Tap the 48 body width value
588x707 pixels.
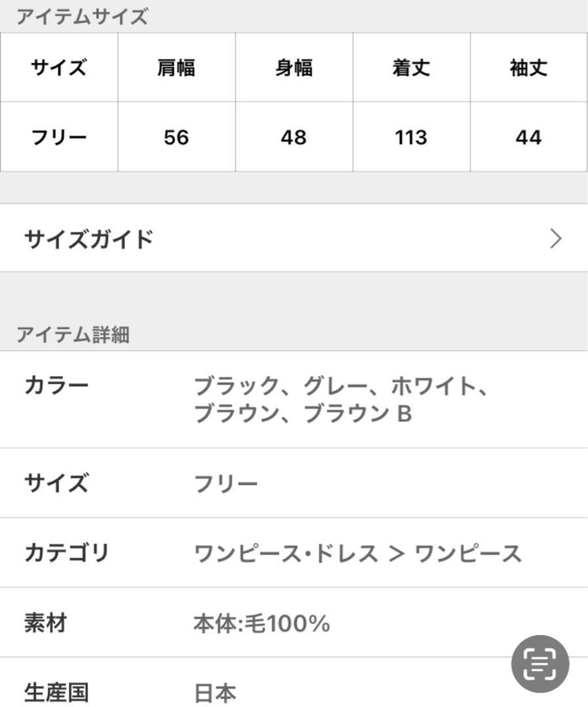294,137
